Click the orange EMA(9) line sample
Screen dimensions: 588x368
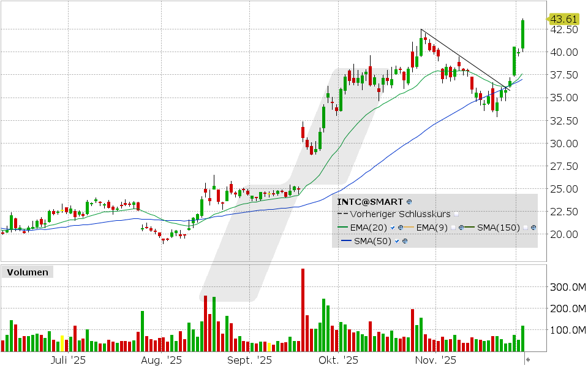pos(409,227)
